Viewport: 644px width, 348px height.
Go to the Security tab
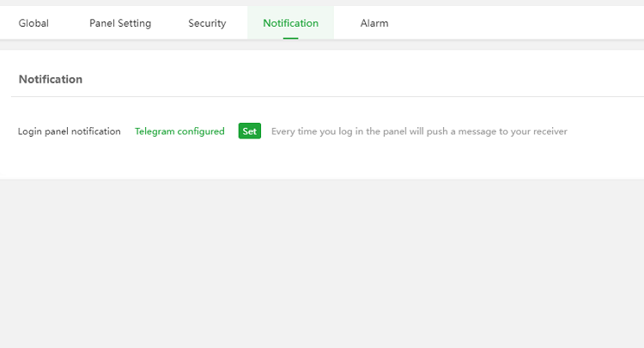click(207, 23)
